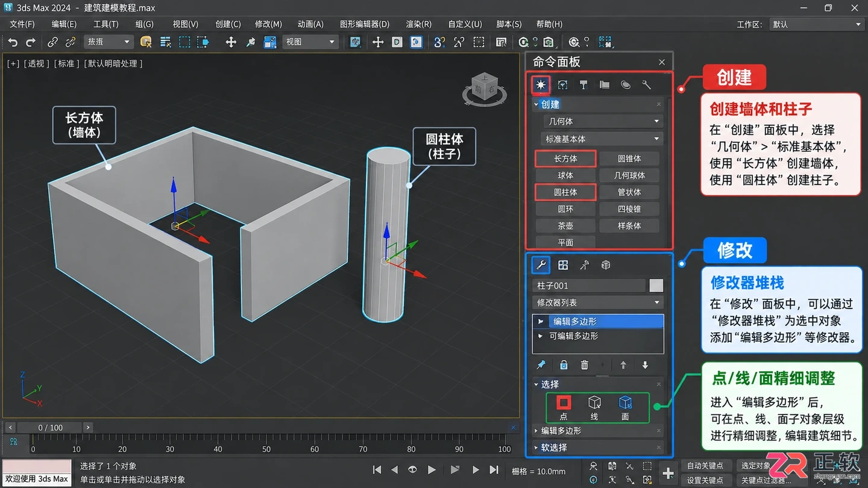This screenshot has width=868, height=488.
Task: Click the large plus set-key button
Action: point(668,473)
